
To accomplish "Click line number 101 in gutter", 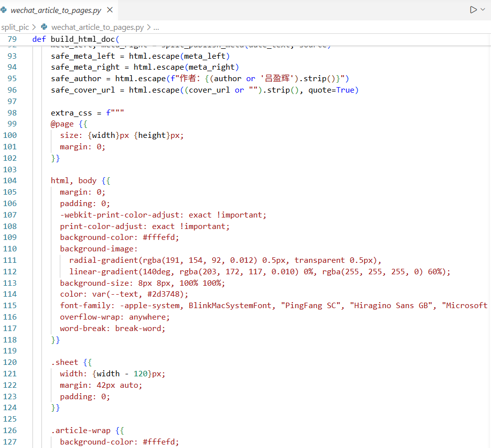I will coord(10,147).
